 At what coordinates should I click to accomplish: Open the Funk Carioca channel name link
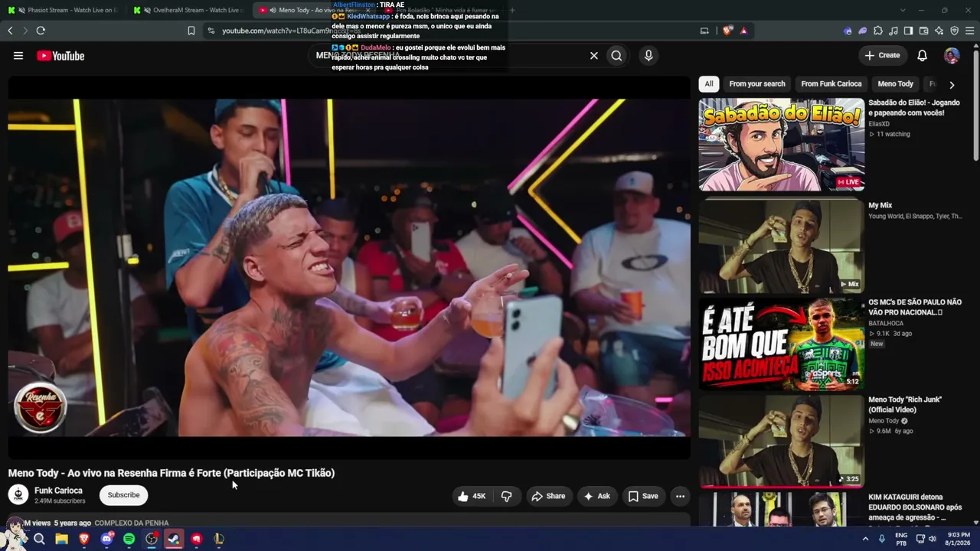click(58, 491)
